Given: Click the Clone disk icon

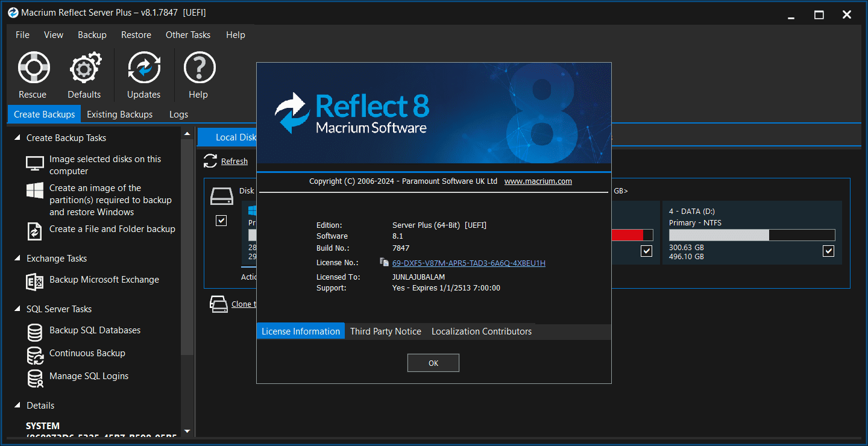Looking at the screenshot, I should click(x=218, y=304).
